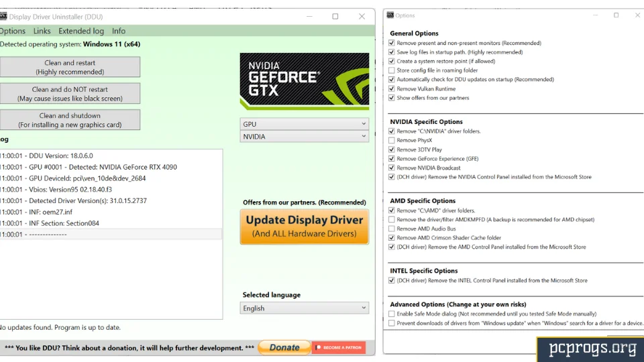Toggle Create a system restore point checkbox

click(391, 61)
